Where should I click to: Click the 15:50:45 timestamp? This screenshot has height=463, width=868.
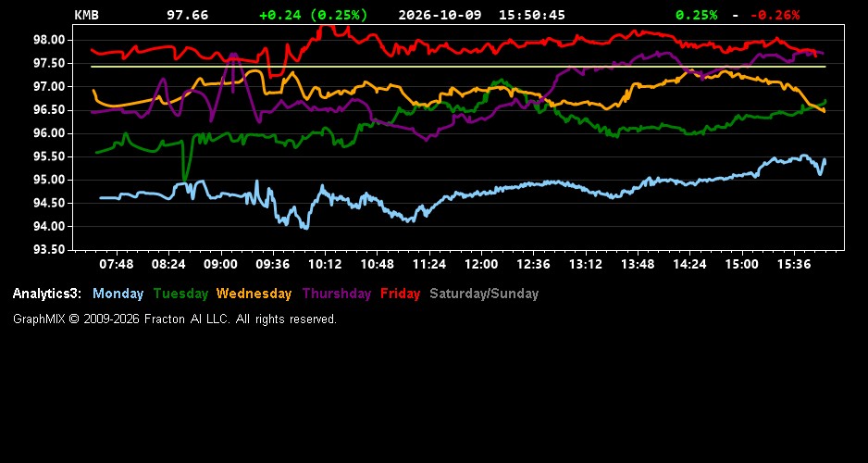[x=532, y=15]
